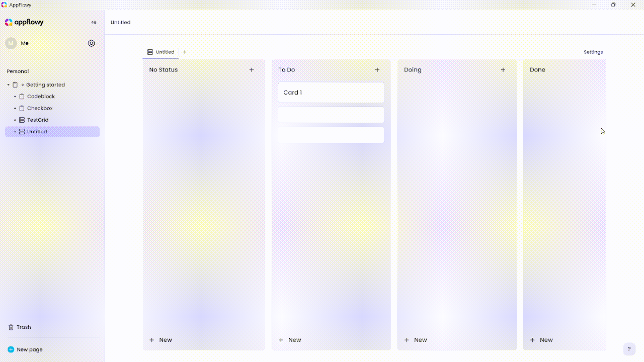Viewport: 644px width, 362px height.
Task: Open Trash from the sidebar
Action: [23, 327]
